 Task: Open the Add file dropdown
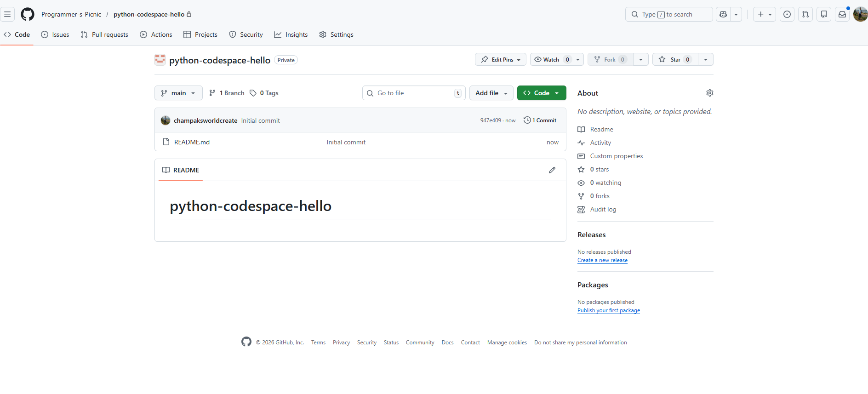point(491,93)
